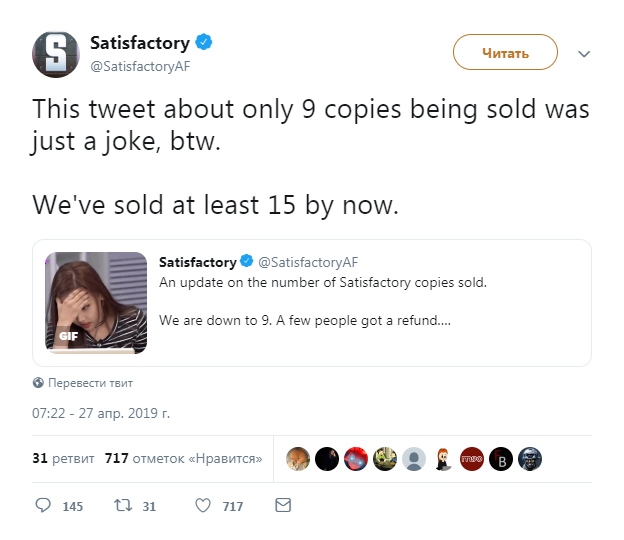
Task: View the first liker's avatar
Action: pyautogui.click(x=298, y=459)
